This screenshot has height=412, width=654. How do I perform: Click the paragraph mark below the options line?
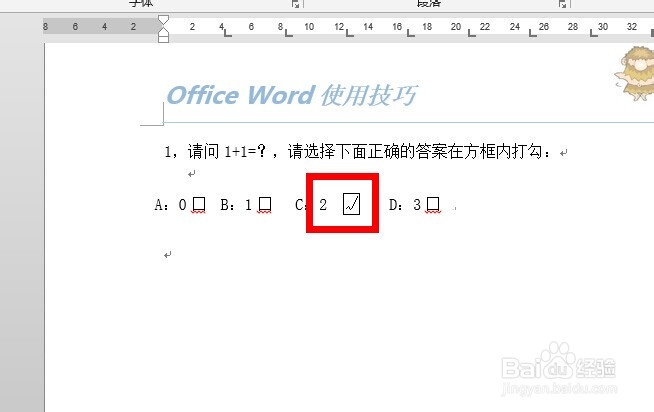pyautogui.click(x=168, y=255)
